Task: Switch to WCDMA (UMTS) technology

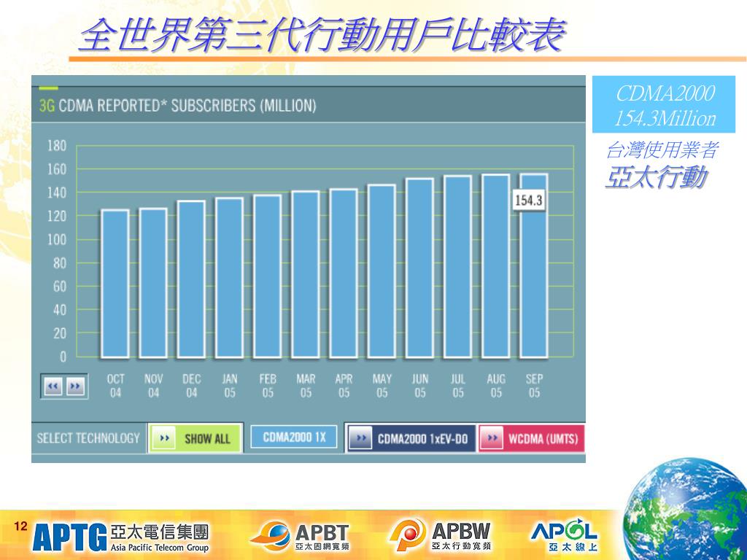Action: [x=531, y=438]
